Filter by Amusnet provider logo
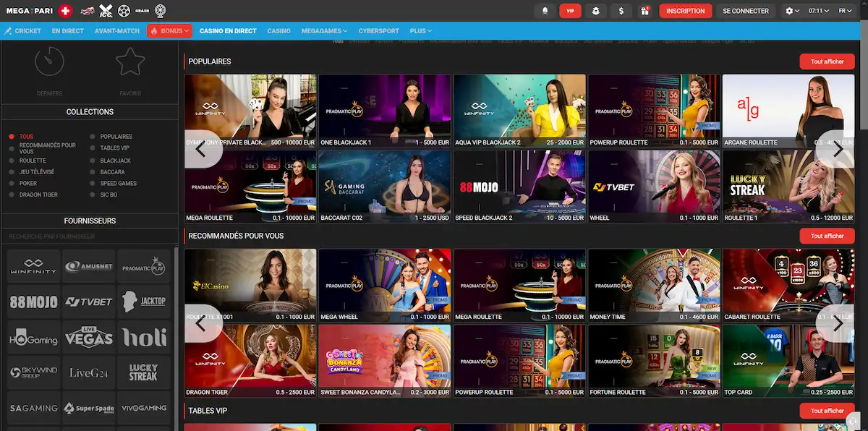The image size is (868, 431). pos(89,266)
